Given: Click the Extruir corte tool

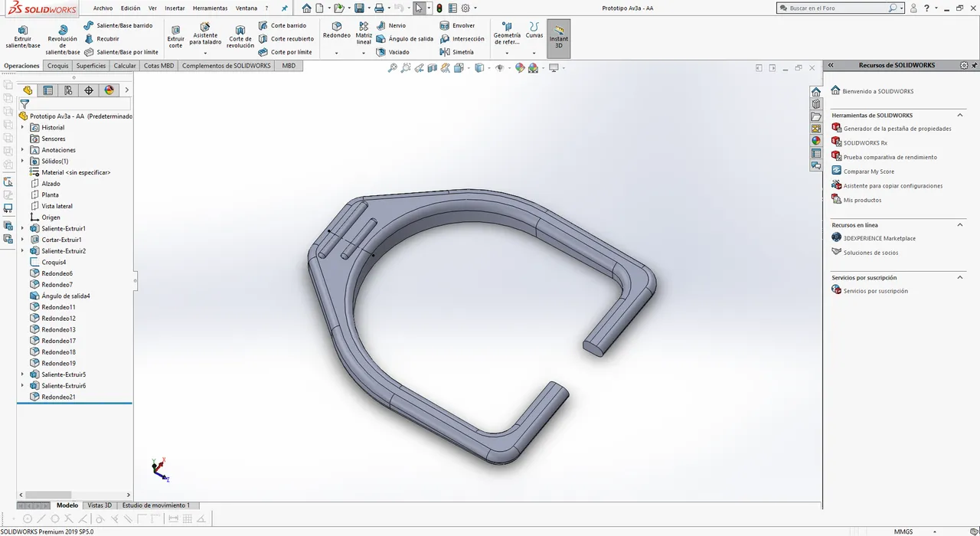Looking at the screenshot, I should click(176, 36).
